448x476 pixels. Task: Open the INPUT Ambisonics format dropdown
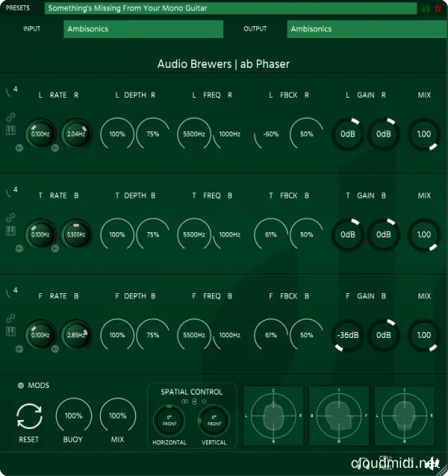(x=143, y=29)
